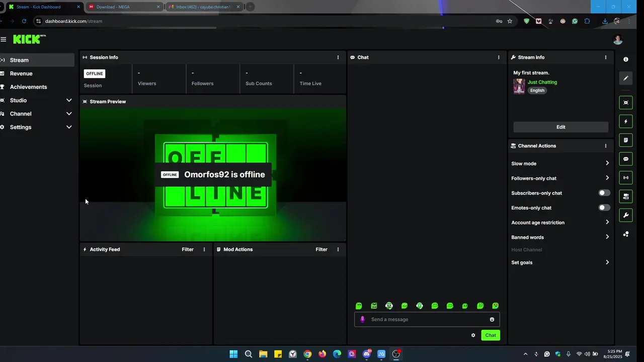Click the offline stream preview image
Image resolution: width=644 pixels, height=362 pixels.
pyautogui.click(x=213, y=174)
